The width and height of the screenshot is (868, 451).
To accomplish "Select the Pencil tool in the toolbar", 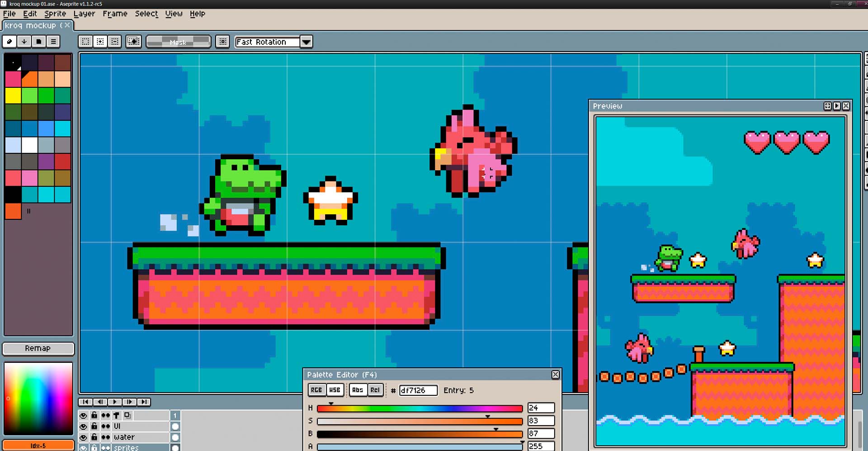I will click(x=9, y=42).
